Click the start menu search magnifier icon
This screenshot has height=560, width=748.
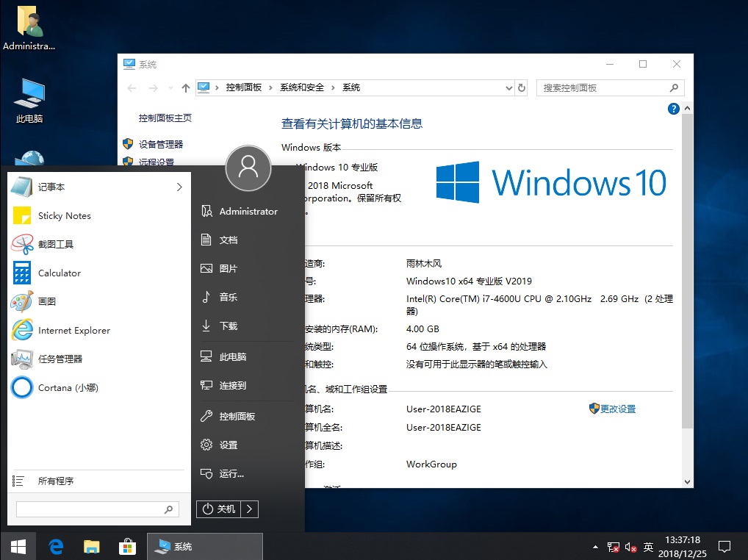point(168,509)
